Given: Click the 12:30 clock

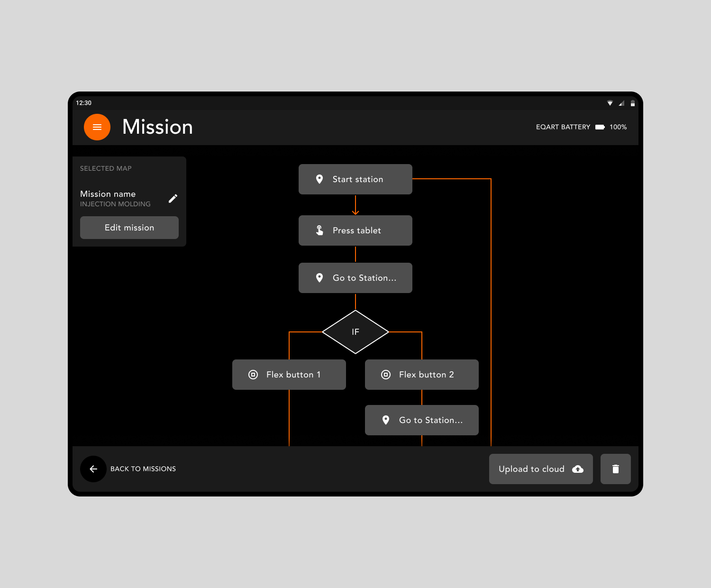Looking at the screenshot, I should click(84, 103).
